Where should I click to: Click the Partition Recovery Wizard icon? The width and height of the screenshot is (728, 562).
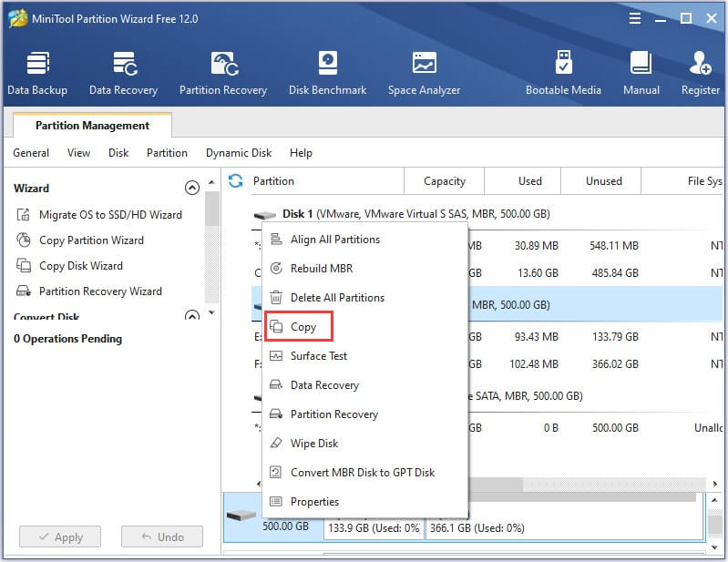pyautogui.click(x=23, y=291)
